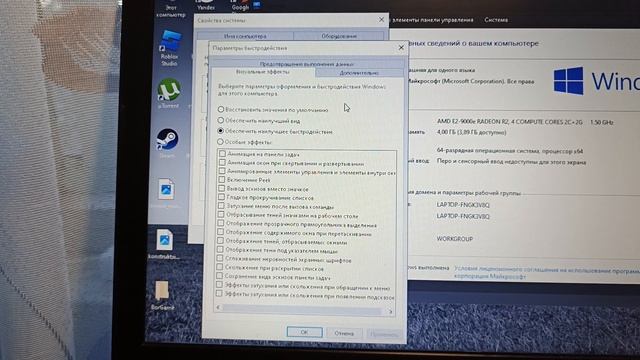Tick 'Затухание меню после вызова команды'
The width and height of the screenshot is (640, 360).
pyautogui.click(x=221, y=206)
